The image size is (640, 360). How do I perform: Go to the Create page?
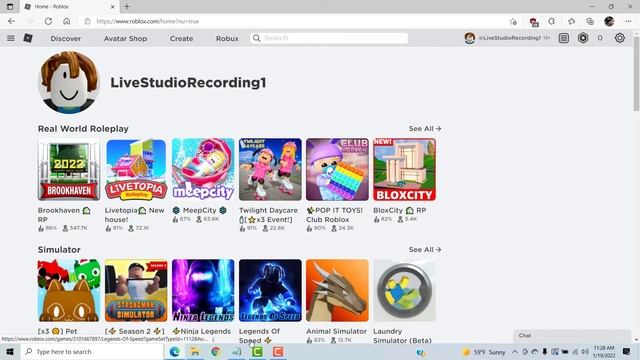(x=181, y=38)
